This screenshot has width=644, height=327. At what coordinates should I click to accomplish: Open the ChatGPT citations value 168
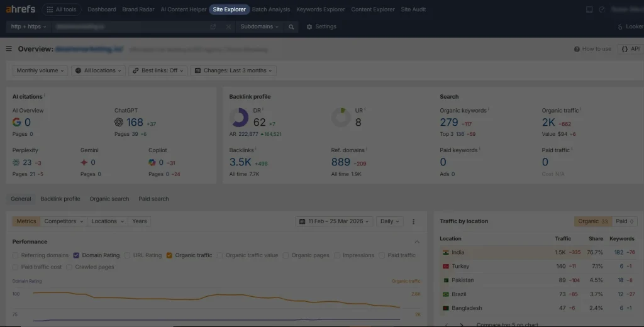pos(135,122)
